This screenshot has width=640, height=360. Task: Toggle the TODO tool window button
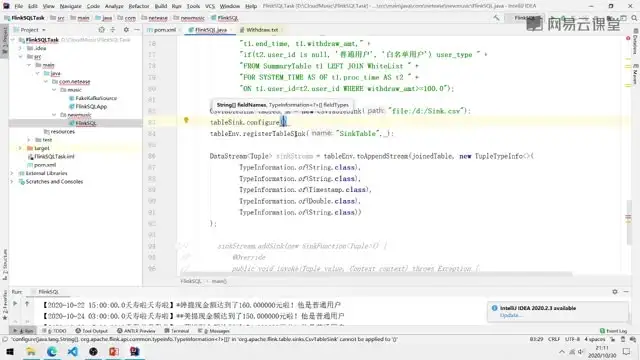pos(54,331)
